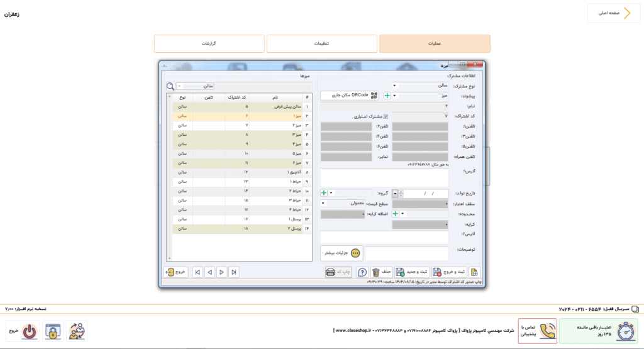
Task: Click the table list scroll-down arrow
Action: coord(170,258)
